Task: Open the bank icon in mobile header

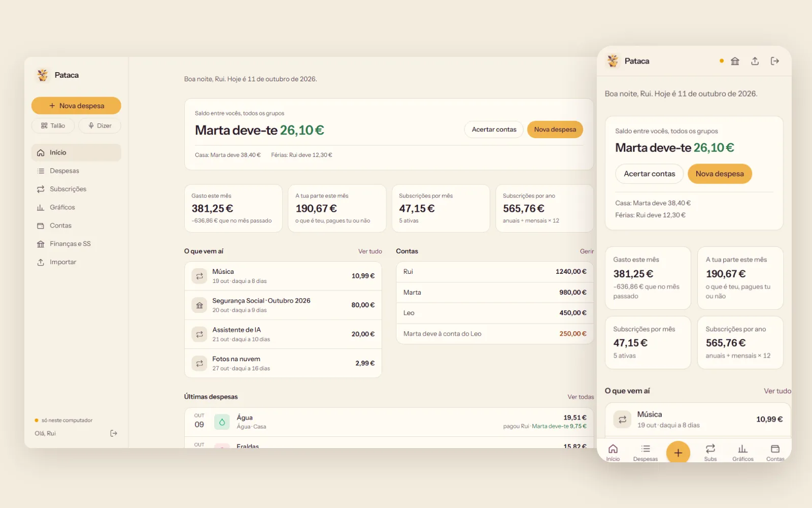Action: click(735, 61)
